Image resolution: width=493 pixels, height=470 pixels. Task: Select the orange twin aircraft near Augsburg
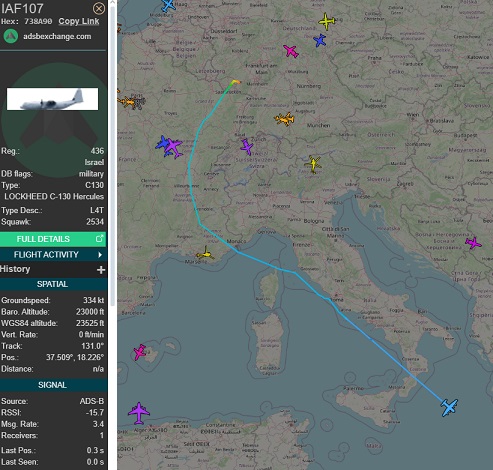[x=284, y=119]
